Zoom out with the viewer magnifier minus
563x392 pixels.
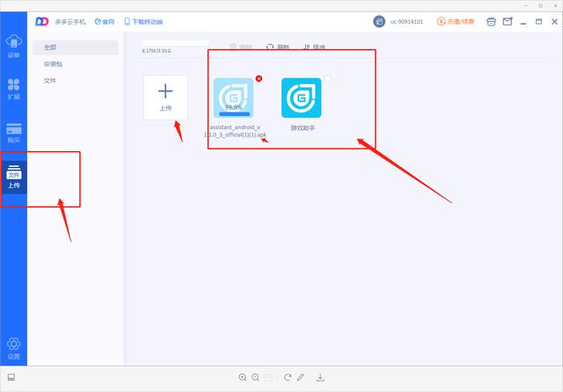[255, 377]
